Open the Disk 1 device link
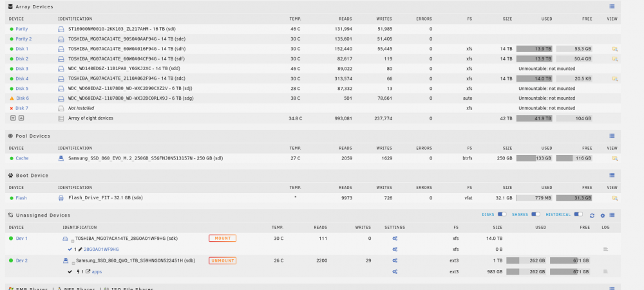Screen dimensions: 644x290 [x=22, y=49]
